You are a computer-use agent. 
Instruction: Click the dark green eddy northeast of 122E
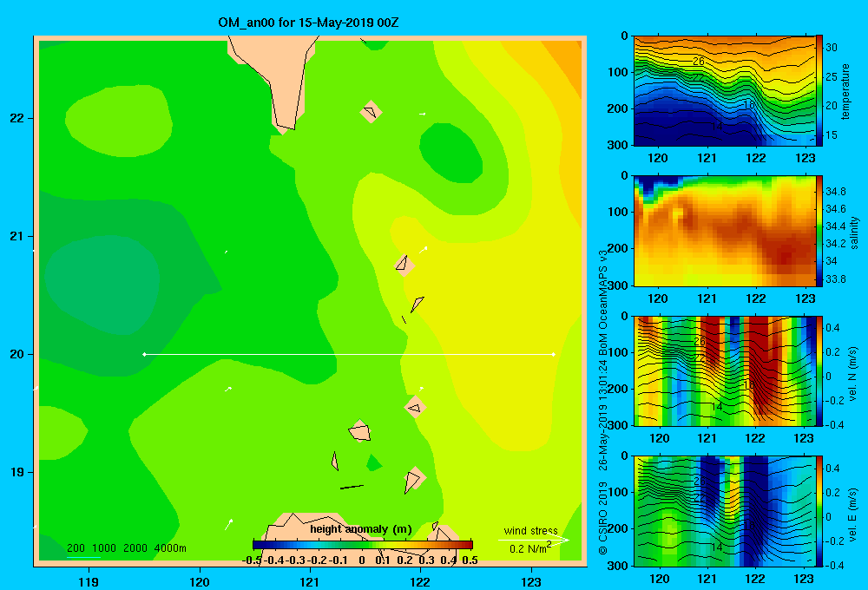pyautogui.click(x=450, y=153)
